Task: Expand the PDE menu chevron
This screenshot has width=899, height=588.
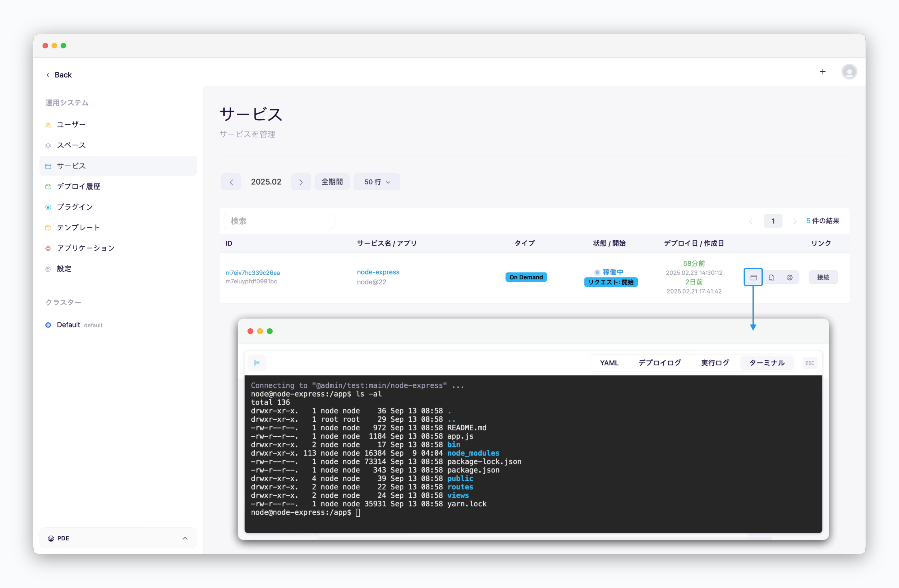Action: click(185, 538)
